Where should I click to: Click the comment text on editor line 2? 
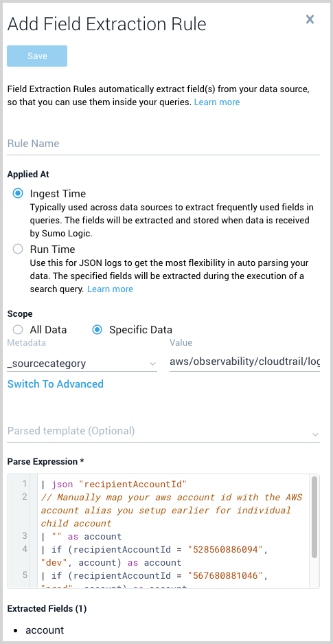click(172, 510)
